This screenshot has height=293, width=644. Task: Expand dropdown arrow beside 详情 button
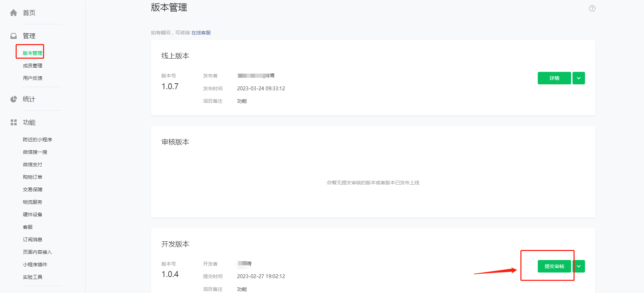pos(579,78)
